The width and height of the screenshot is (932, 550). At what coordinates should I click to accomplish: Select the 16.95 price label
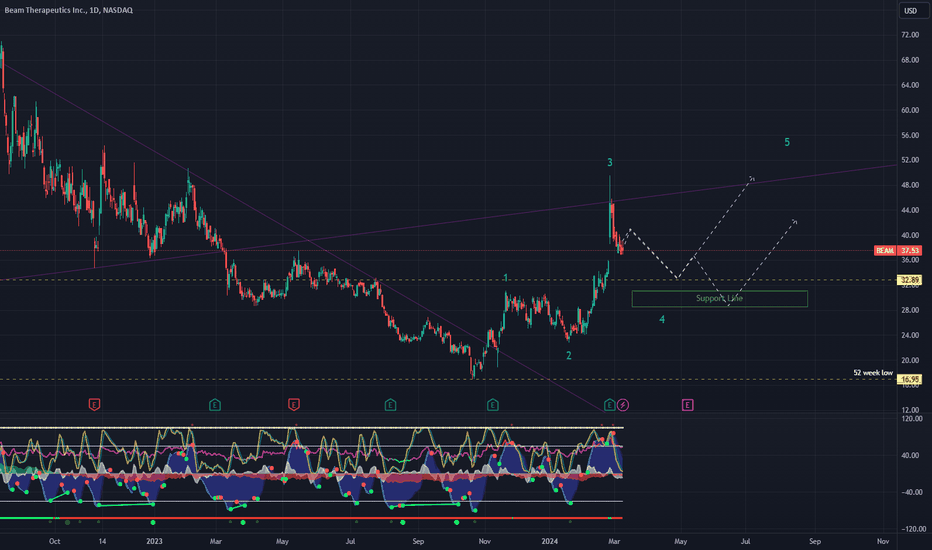[909, 379]
